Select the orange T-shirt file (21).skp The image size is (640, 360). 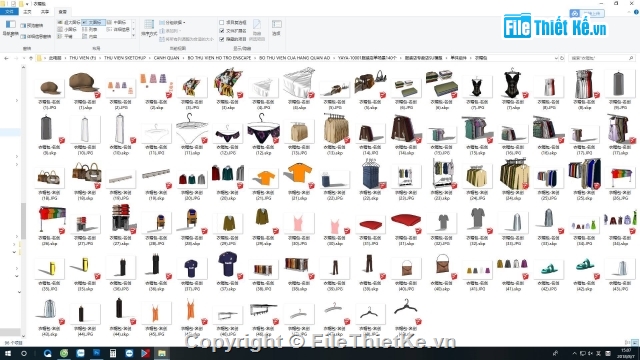[299, 180]
